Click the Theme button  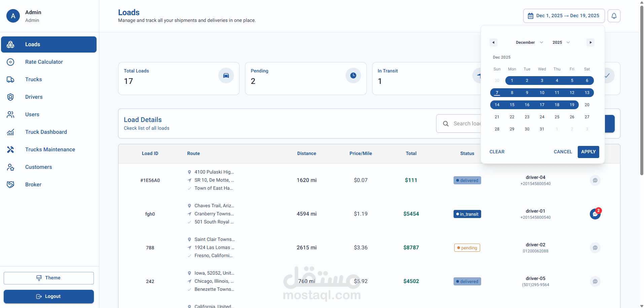click(49, 278)
